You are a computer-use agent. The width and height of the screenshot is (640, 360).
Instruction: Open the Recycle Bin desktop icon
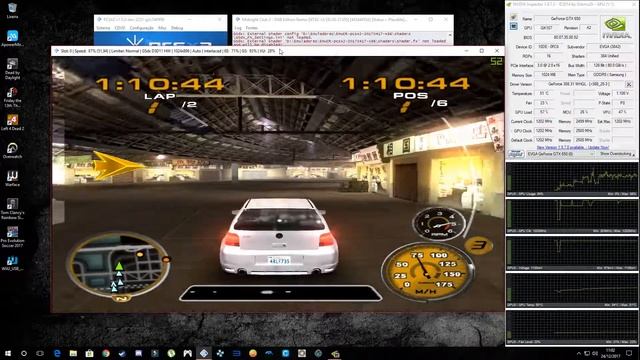point(12,11)
